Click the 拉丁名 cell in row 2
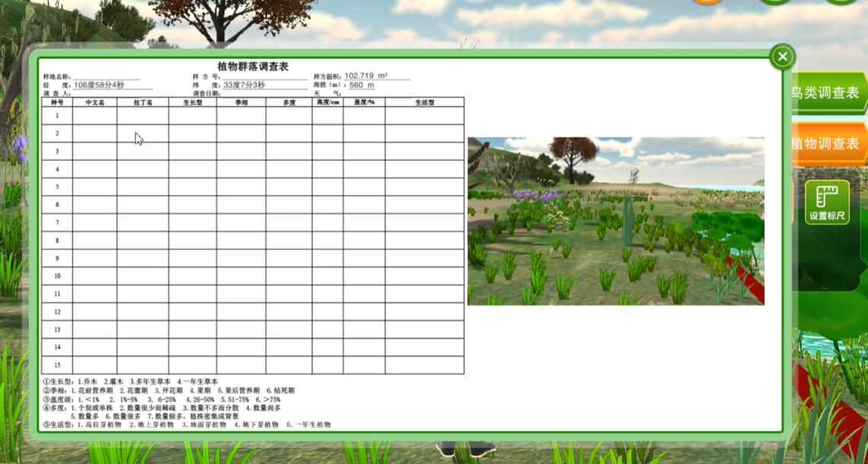 pyautogui.click(x=143, y=133)
